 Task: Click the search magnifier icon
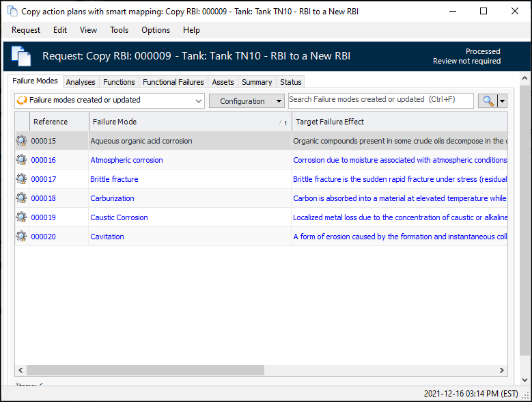488,100
